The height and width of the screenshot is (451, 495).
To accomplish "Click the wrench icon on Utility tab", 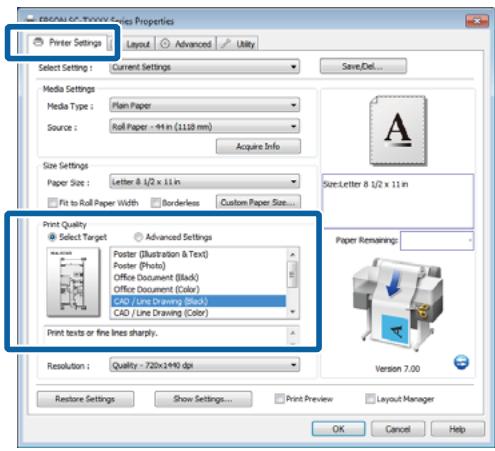I will click(x=226, y=43).
